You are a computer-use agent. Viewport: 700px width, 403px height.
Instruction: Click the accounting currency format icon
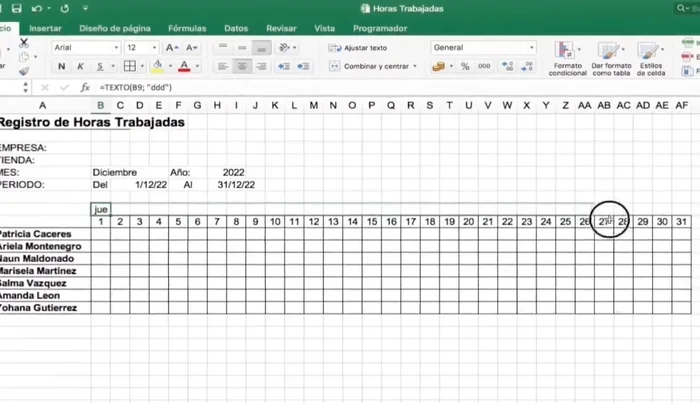click(438, 66)
